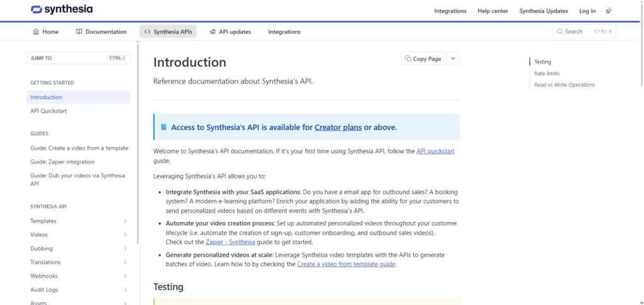Click the Synthesia logo
Viewport: 644px width, 305px height.
pos(62,9)
